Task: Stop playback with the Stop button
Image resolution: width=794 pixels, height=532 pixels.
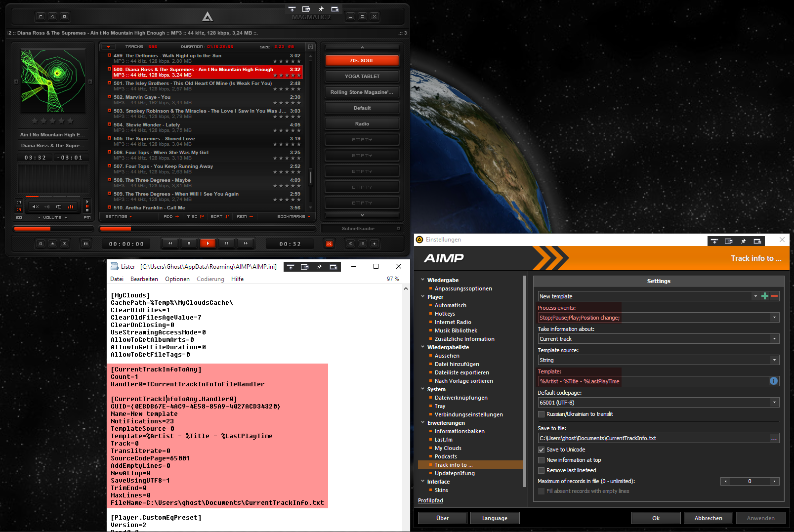Action: pos(189,244)
